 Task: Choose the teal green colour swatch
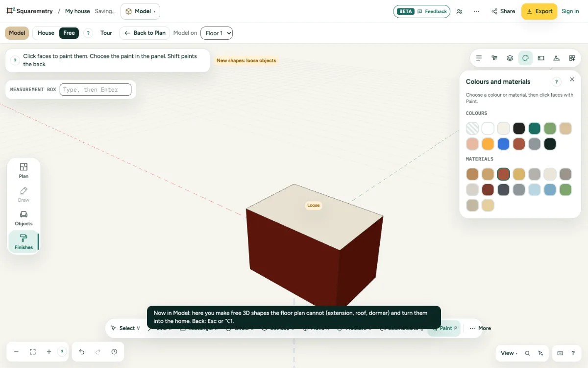pyautogui.click(x=535, y=129)
